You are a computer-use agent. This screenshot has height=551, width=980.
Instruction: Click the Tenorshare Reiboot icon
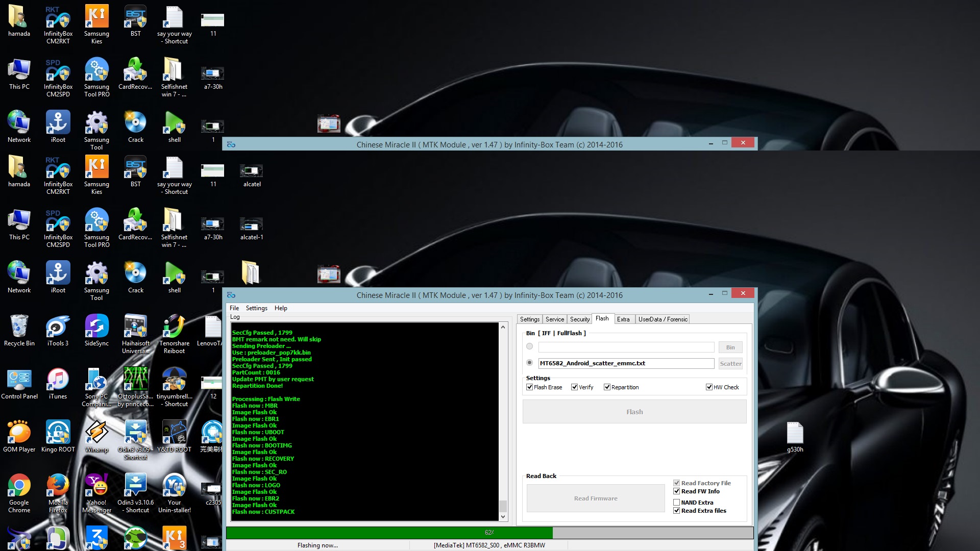[x=175, y=334]
